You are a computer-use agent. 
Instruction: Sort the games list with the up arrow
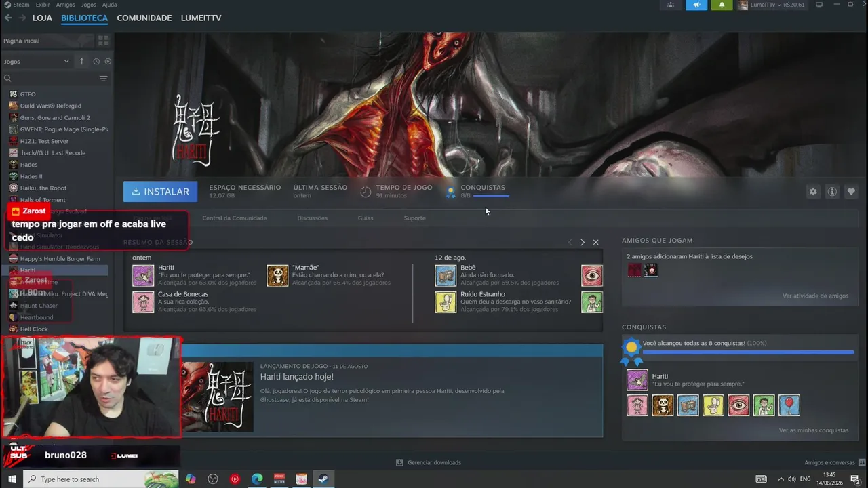pos(82,61)
